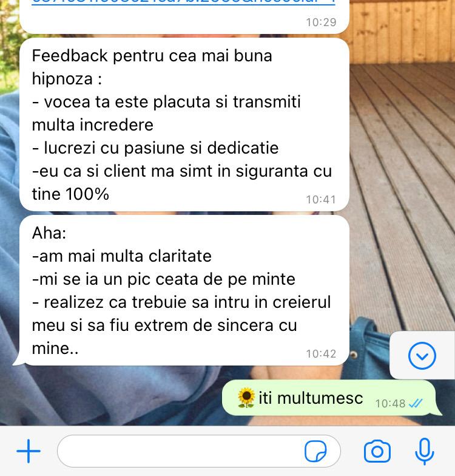Tap the 10:42 timestamp on Aha message
Image resolution: width=455 pixels, height=476 pixels.
click(x=321, y=353)
